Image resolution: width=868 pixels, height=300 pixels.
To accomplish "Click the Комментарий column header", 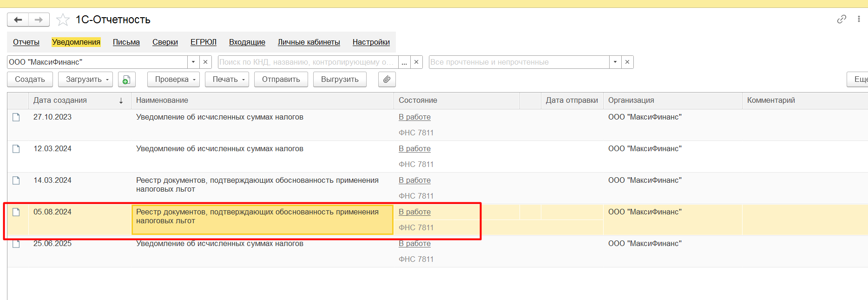I will [x=805, y=100].
